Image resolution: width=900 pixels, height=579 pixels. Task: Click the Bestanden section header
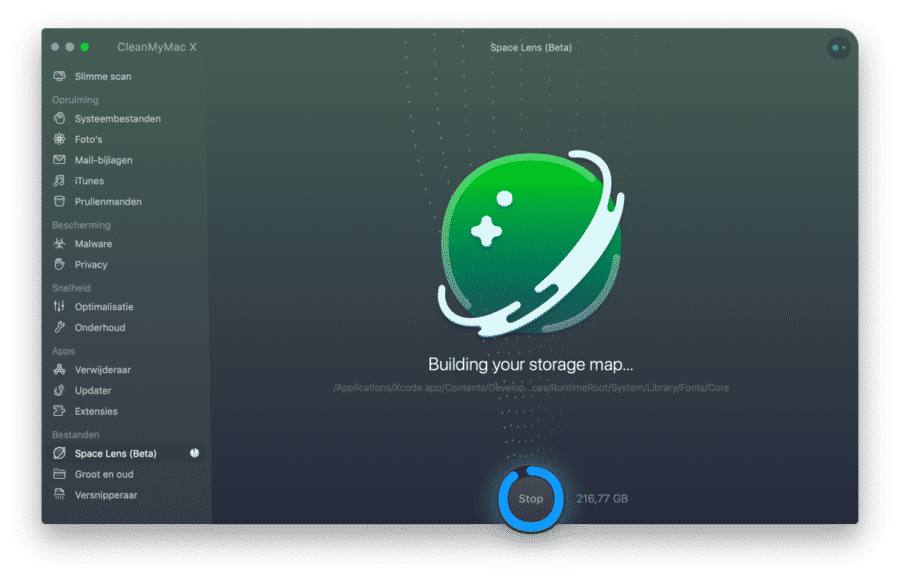76,435
